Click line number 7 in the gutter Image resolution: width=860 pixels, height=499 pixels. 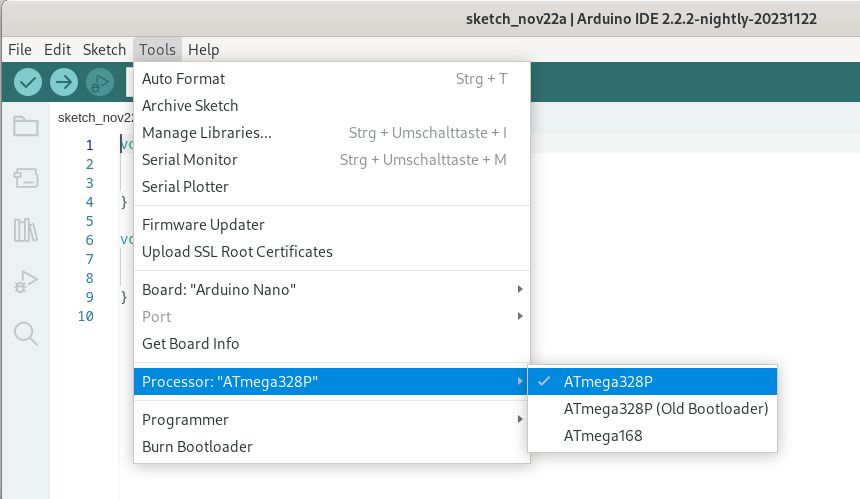click(89, 259)
